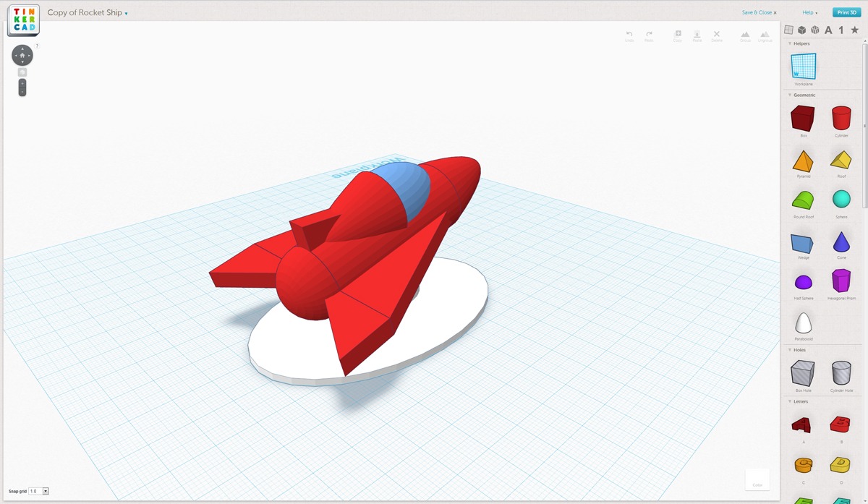This screenshot has width=868, height=504.
Task: Click the Undo toolbar icon
Action: (x=629, y=35)
